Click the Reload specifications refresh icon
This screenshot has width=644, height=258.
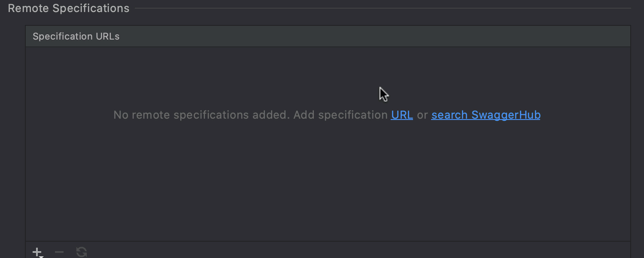tap(82, 252)
